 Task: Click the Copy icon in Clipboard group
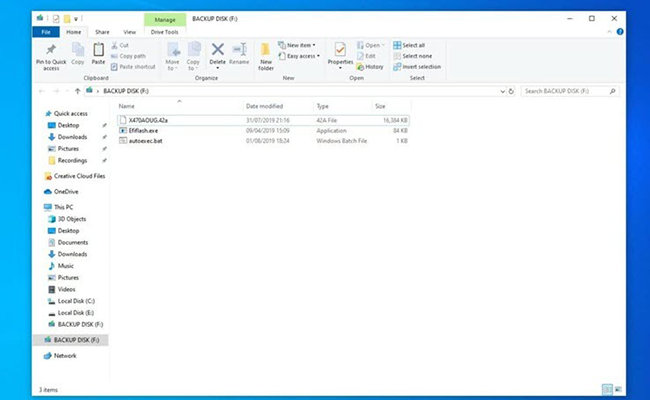pyautogui.click(x=78, y=50)
